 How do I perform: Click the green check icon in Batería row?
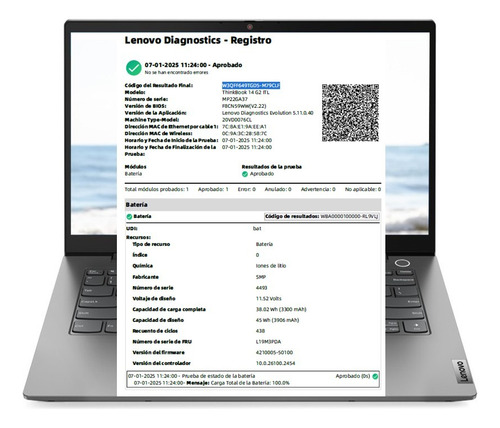pos(129,217)
